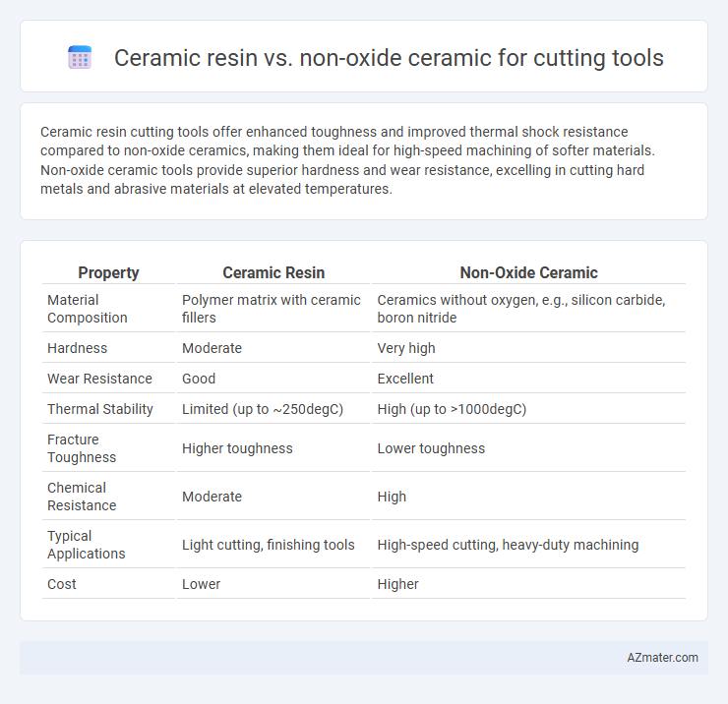Image resolution: width=728 pixels, height=704 pixels.
Task: Click Moderate in the Chemical Resistance row
Action: tap(212, 497)
